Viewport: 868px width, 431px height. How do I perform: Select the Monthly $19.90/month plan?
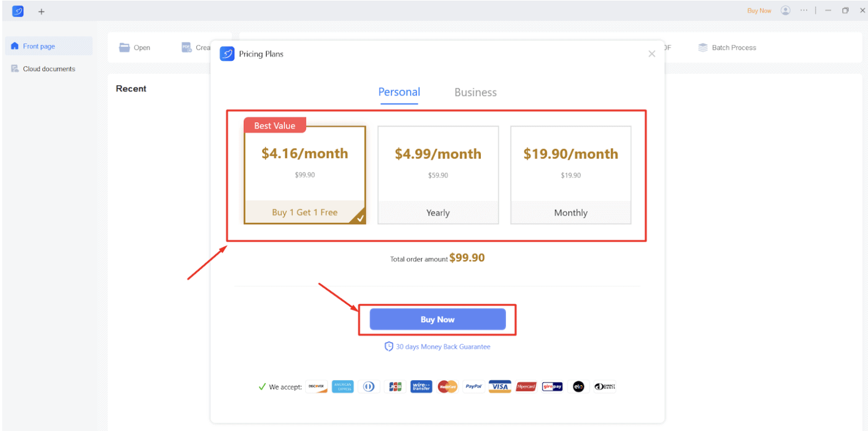[x=571, y=175]
